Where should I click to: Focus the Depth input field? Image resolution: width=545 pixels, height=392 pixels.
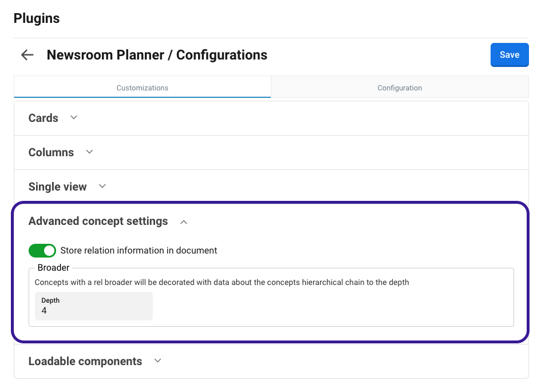94,310
